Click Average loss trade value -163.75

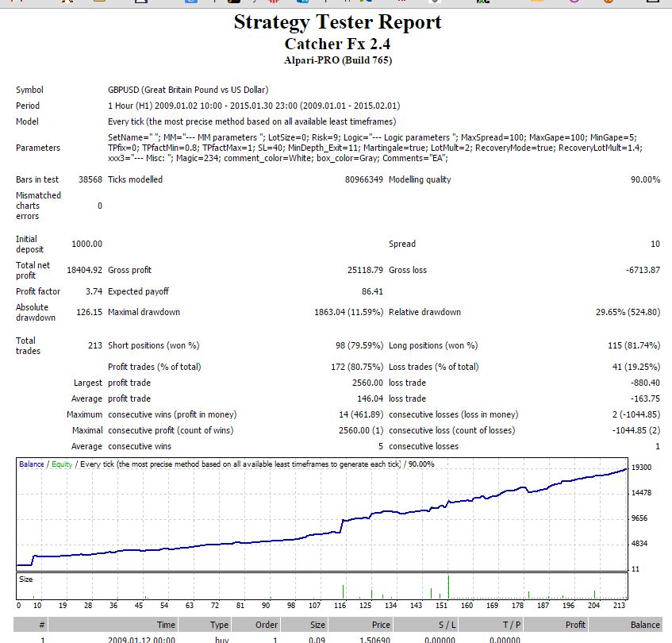coord(646,399)
